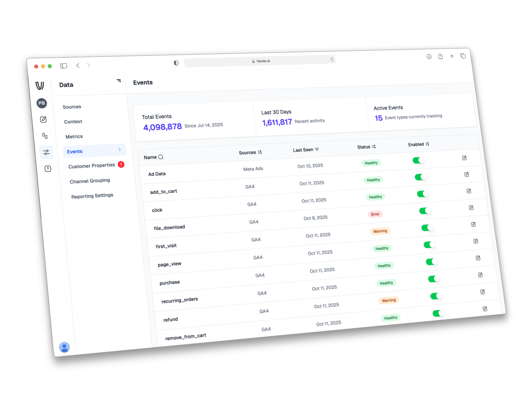This screenshot has height=399, width=532.
Task: Click the Vendo logo icon
Action: tap(40, 86)
